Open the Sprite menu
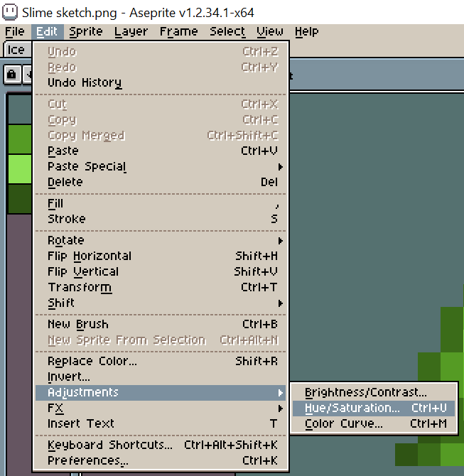The image size is (464, 476). (x=86, y=31)
